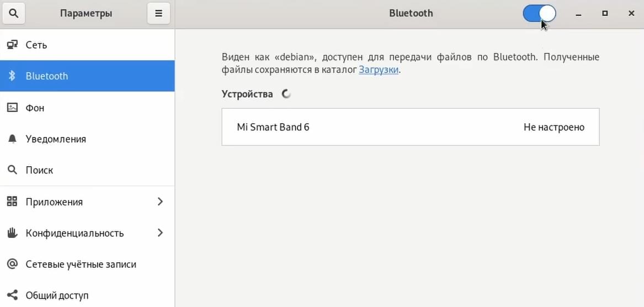
Task: Click the Не настроено status label
Action: pos(553,127)
